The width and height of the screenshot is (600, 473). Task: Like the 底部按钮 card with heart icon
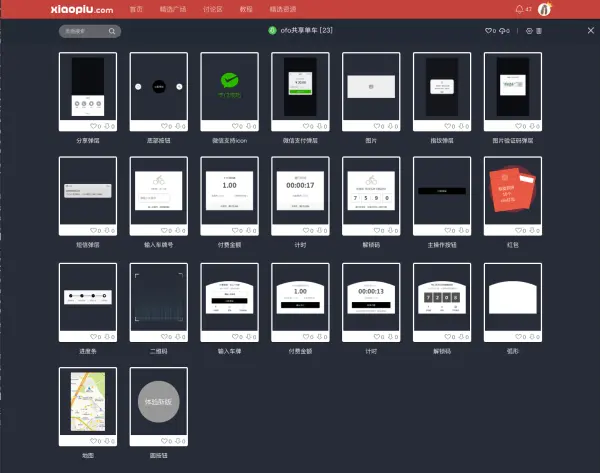(x=166, y=126)
